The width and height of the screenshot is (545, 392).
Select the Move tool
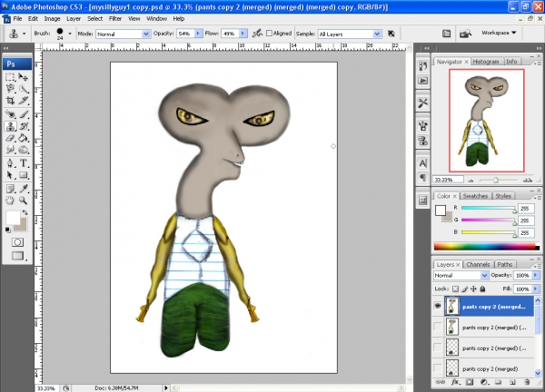24,77
